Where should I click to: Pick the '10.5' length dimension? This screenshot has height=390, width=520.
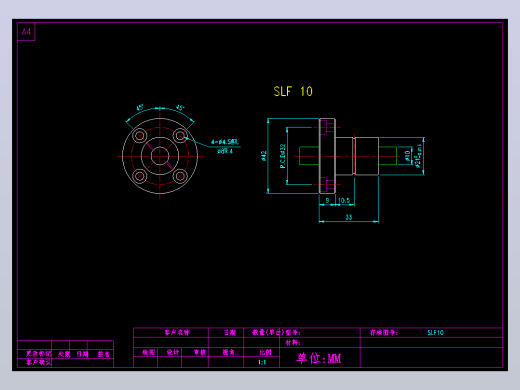[x=344, y=200]
